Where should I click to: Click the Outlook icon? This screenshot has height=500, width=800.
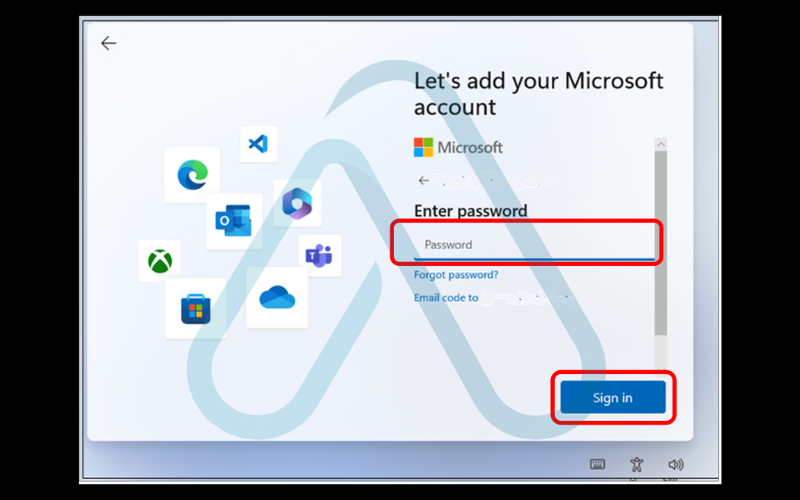234,220
